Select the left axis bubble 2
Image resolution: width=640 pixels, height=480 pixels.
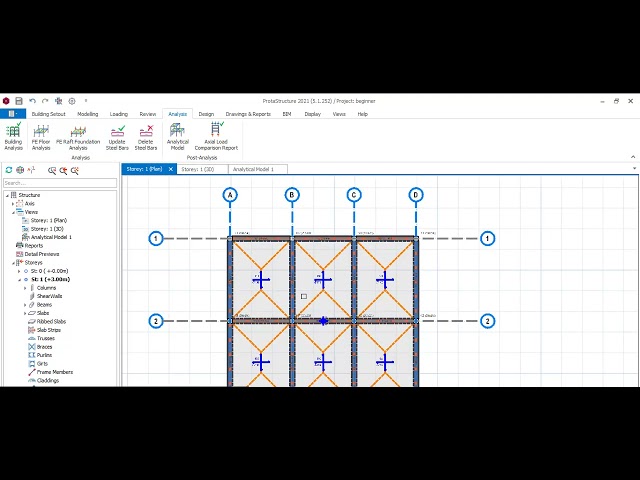coord(156,321)
